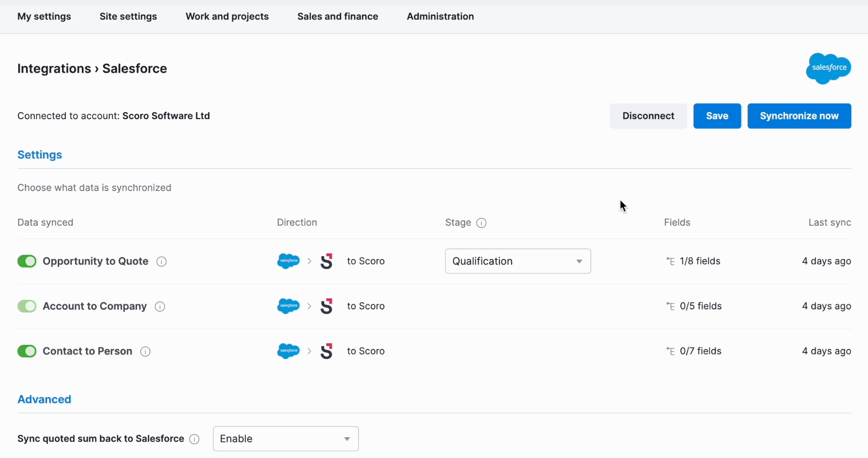The width and height of the screenshot is (868, 458).
Task: Click the Advanced section heading
Action: coord(44,399)
